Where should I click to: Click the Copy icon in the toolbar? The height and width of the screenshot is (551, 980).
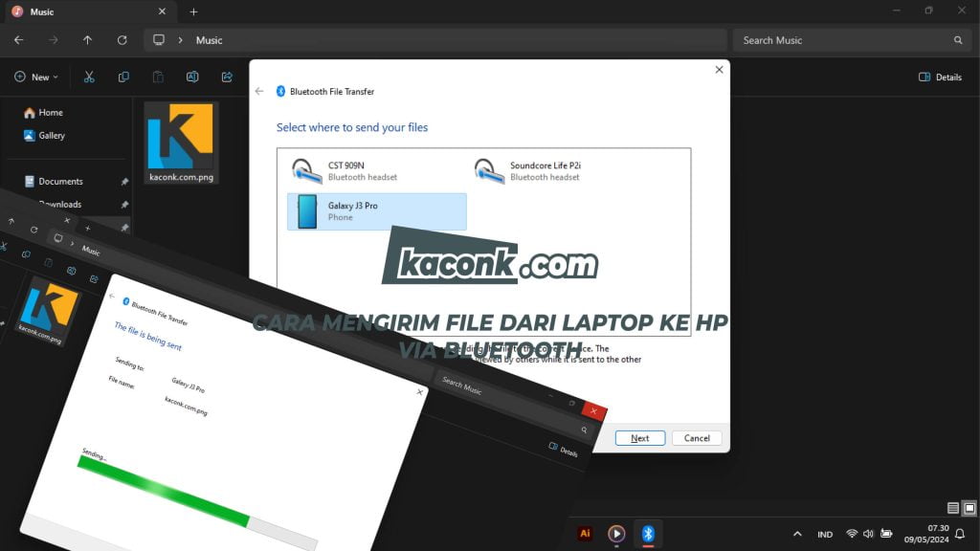tap(123, 77)
